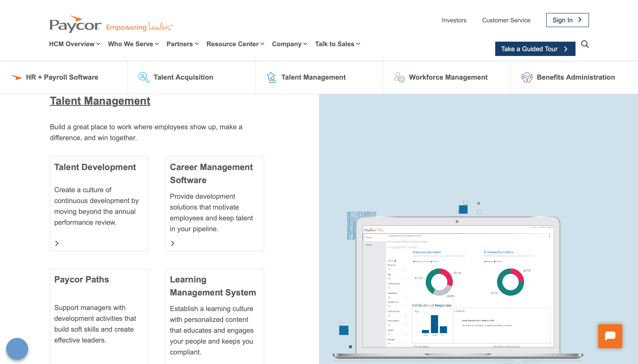Select the Workforce Management tab

pos(447,77)
